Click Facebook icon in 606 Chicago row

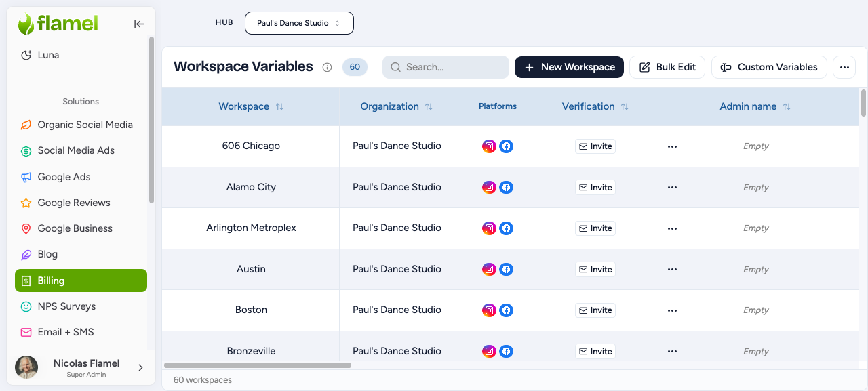click(x=506, y=146)
